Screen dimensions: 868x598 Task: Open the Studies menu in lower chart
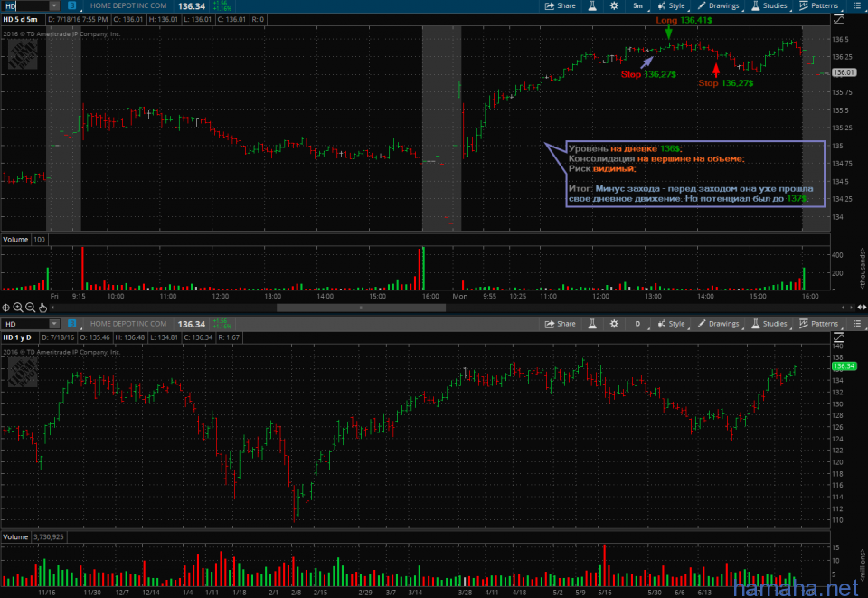[769, 324]
